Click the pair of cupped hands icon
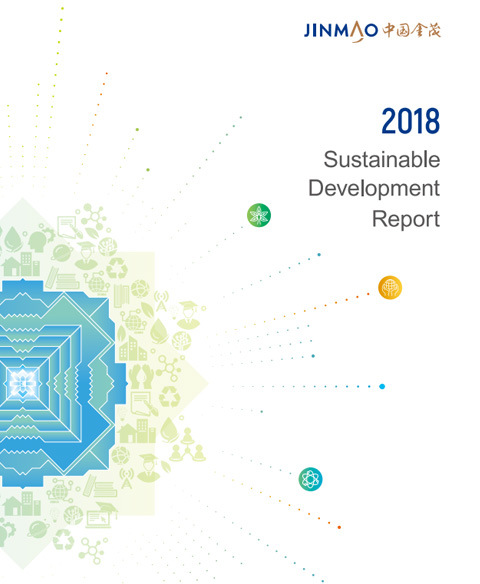Screen dimensions: 480x584 click(x=141, y=377)
